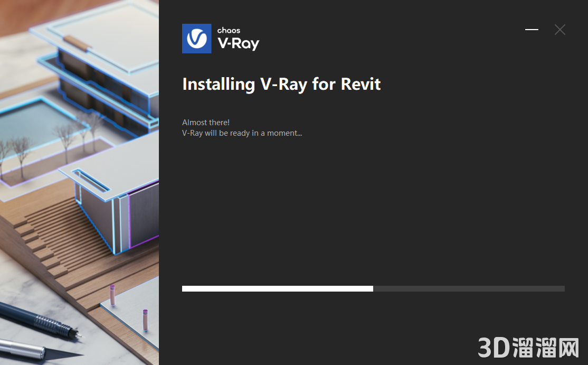Image resolution: width=588 pixels, height=365 pixels.
Task: Click the installer header logo area
Action: coord(221,38)
